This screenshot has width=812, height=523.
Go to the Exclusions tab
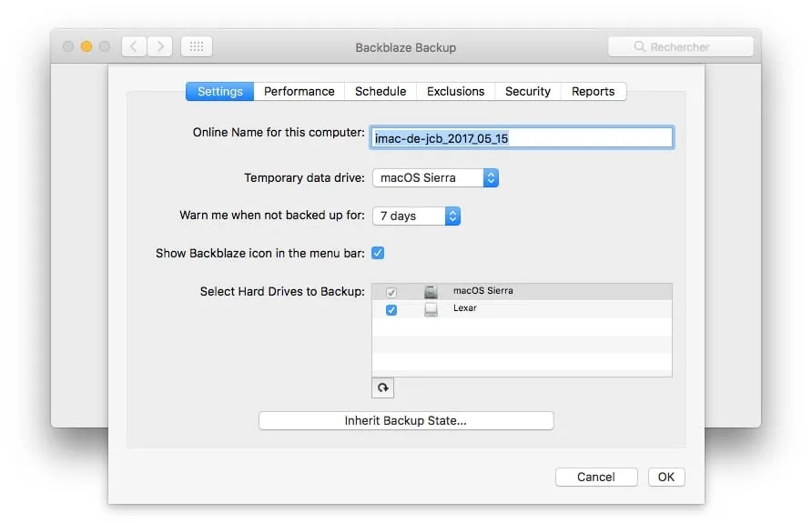click(456, 92)
